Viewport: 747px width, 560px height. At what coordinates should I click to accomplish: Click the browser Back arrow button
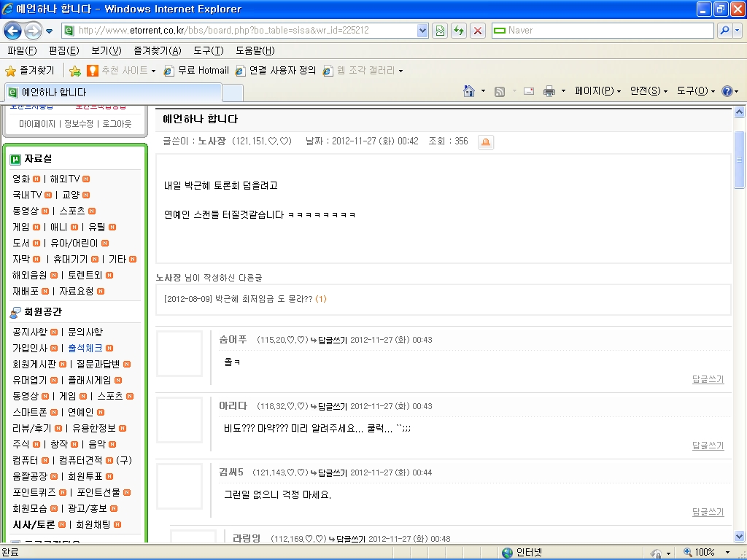coord(12,31)
